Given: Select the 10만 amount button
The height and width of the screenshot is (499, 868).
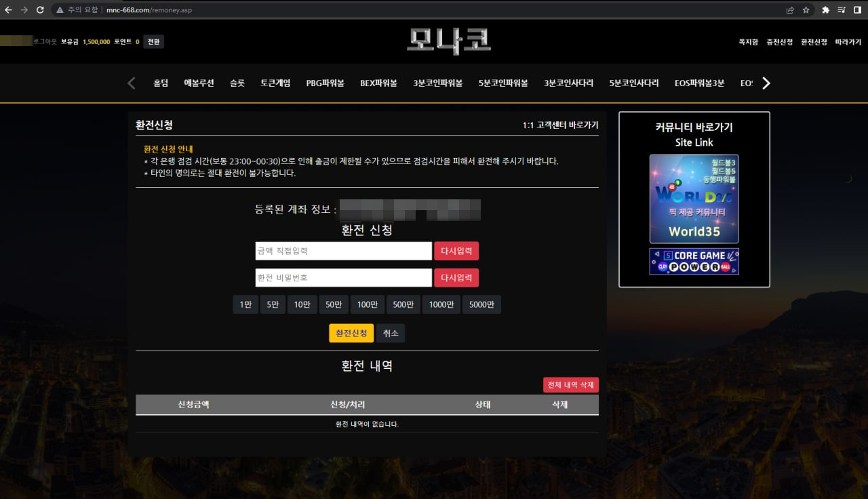Looking at the screenshot, I should coord(302,305).
